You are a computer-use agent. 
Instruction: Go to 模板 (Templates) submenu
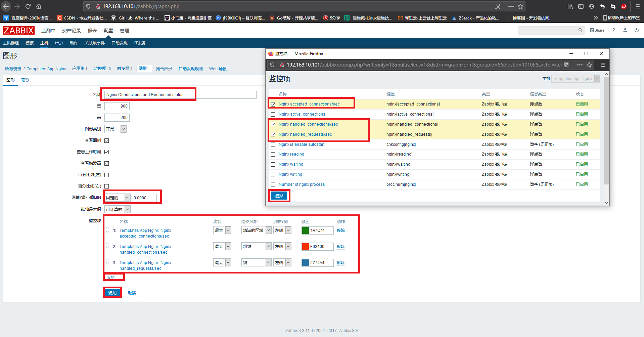coord(30,43)
